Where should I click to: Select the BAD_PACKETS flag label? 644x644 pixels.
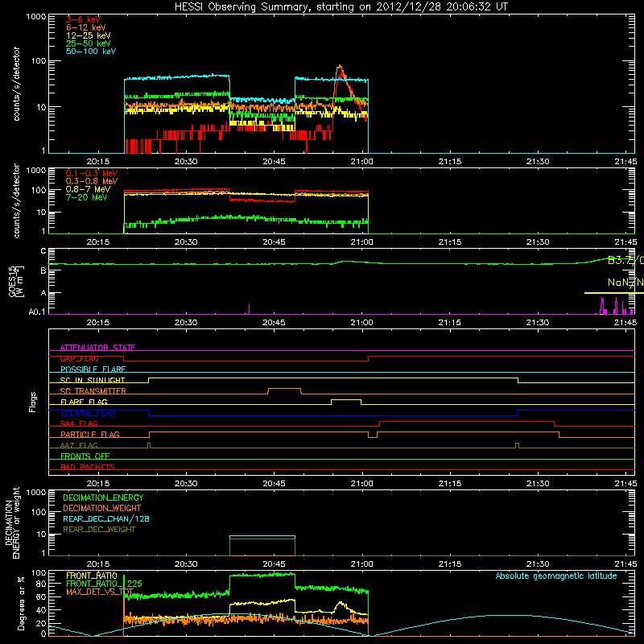point(88,467)
